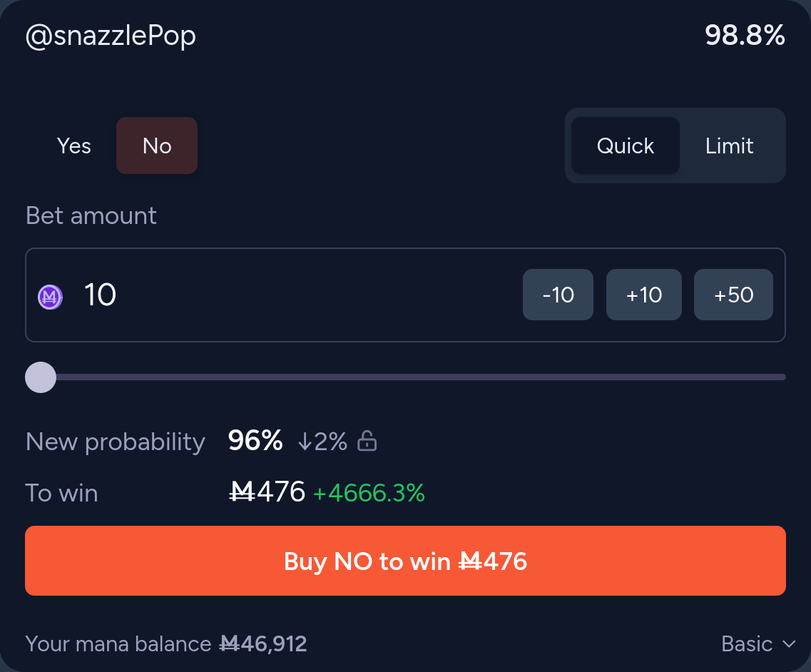The width and height of the screenshot is (811, 672).
Task: Click the mana coin icon in bet field
Action: [x=50, y=296]
